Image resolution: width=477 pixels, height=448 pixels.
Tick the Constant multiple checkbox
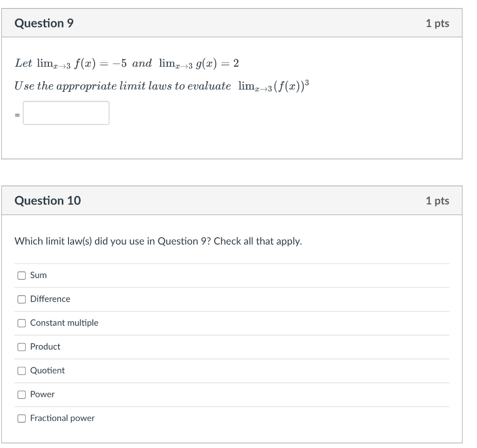point(21,323)
